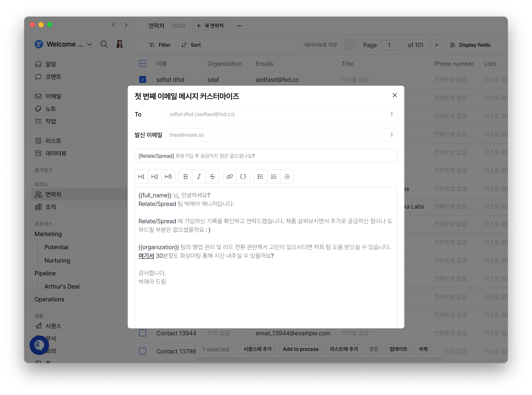
Task: Check the Contact 13944 row checkbox
Action: click(143, 333)
